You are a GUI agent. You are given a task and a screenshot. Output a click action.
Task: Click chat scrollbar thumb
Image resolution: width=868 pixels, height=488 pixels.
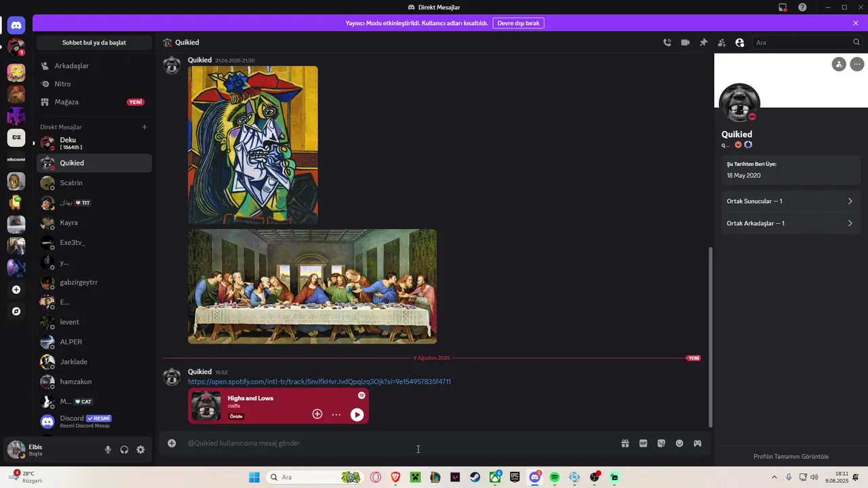tap(711, 337)
